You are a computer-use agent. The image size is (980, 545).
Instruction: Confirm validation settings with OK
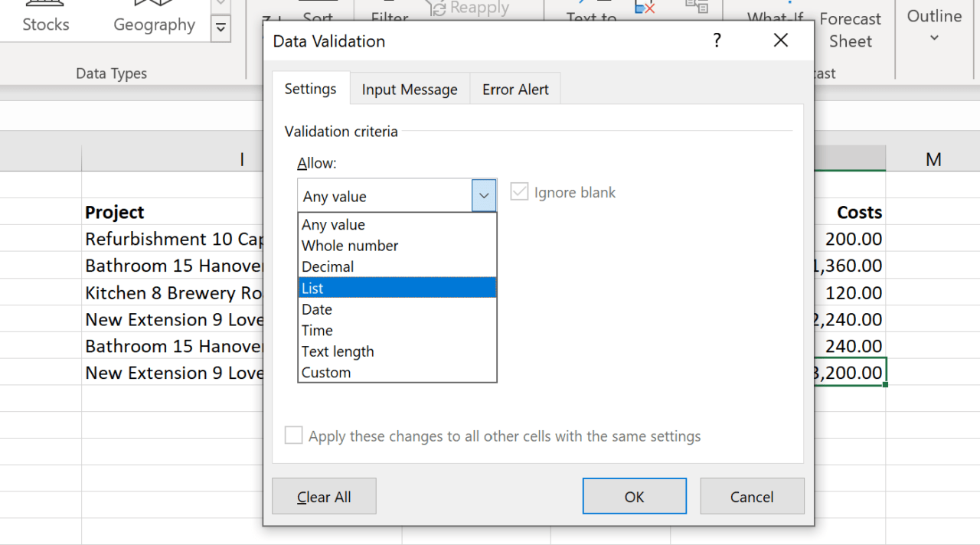tap(634, 496)
